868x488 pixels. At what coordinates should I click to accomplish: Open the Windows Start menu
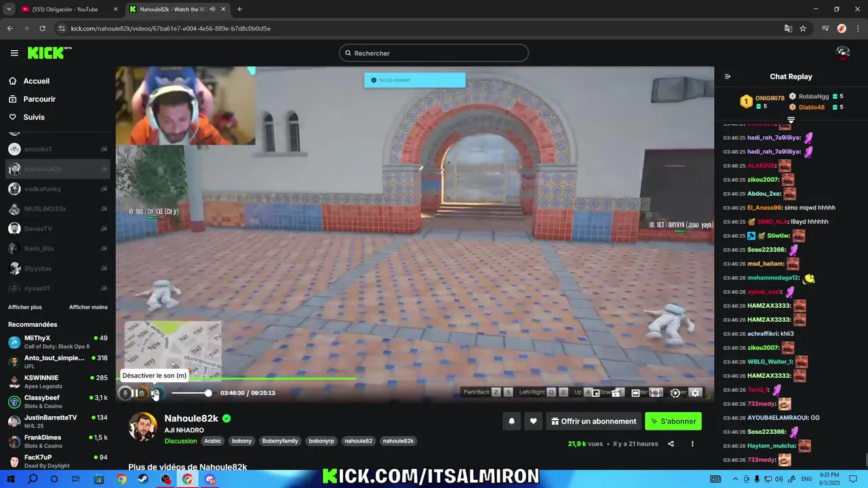11,479
